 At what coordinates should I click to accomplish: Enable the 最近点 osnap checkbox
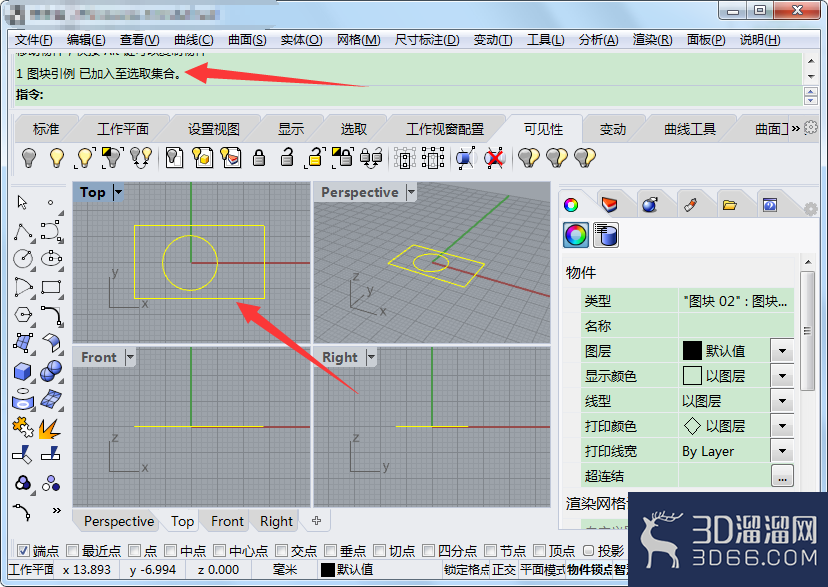pos(72,551)
